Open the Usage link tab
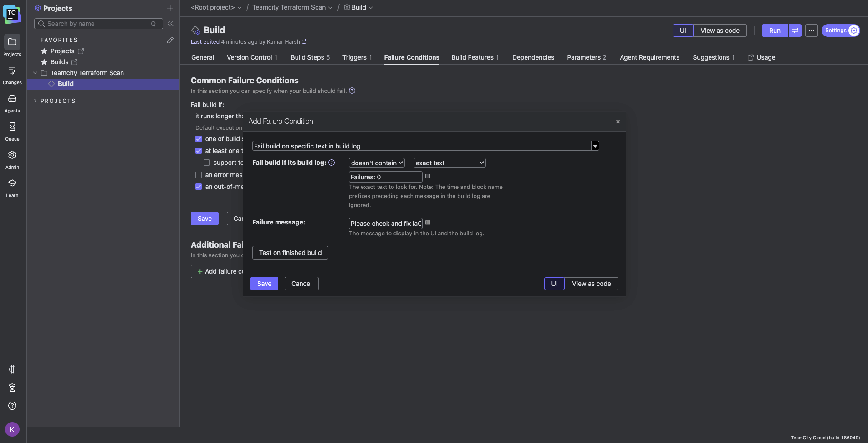The image size is (868, 443). (761, 57)
